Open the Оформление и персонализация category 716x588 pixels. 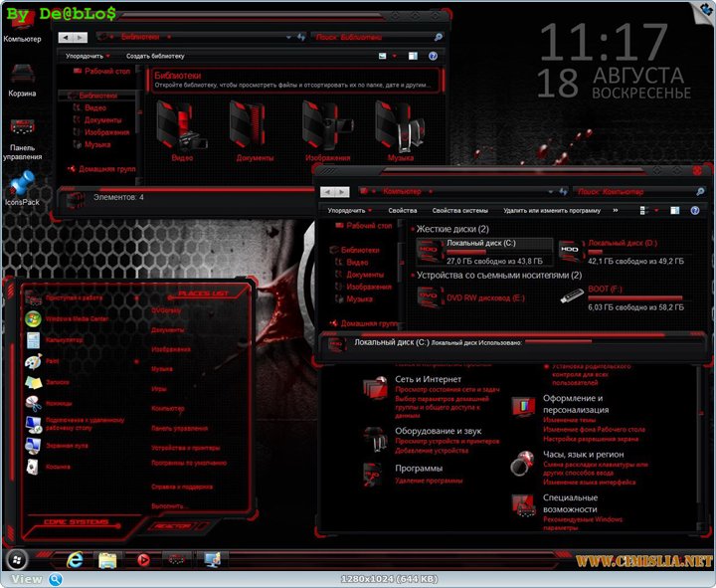point(573,404)
